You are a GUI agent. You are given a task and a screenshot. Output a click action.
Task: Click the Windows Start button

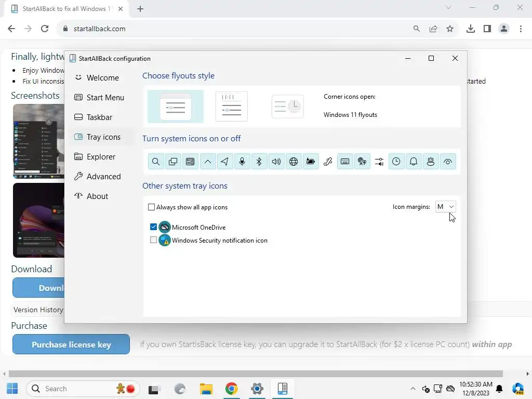(x=12, y=389)
